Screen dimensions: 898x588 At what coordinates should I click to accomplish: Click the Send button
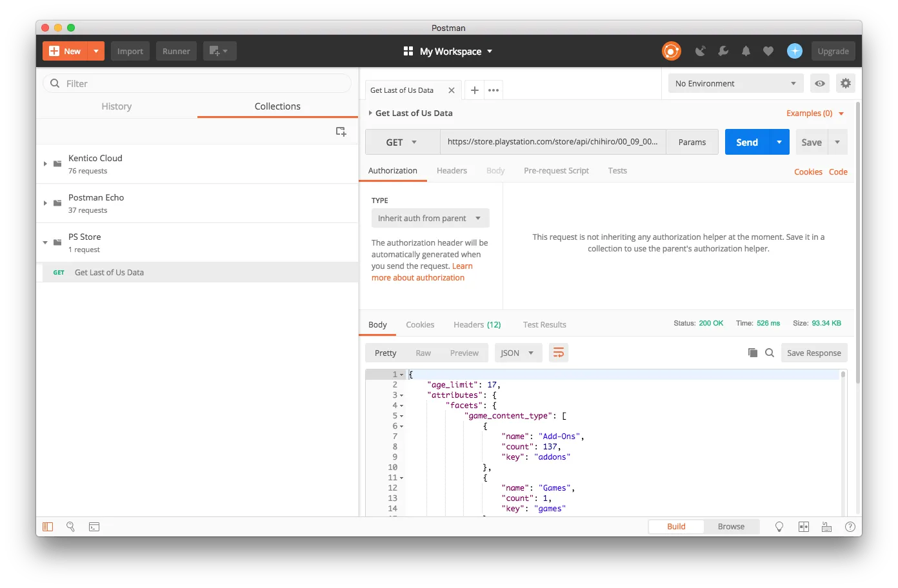(748, 142)
